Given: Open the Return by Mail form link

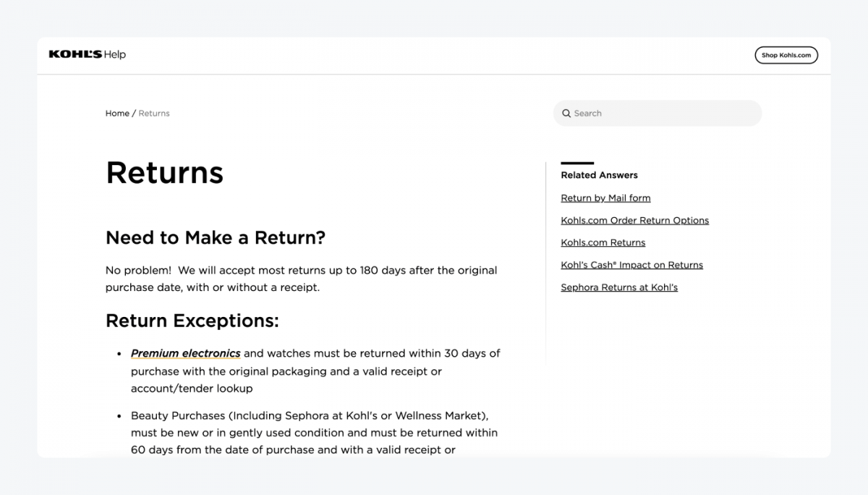Looking at the screenshot, I should [605, 198].
